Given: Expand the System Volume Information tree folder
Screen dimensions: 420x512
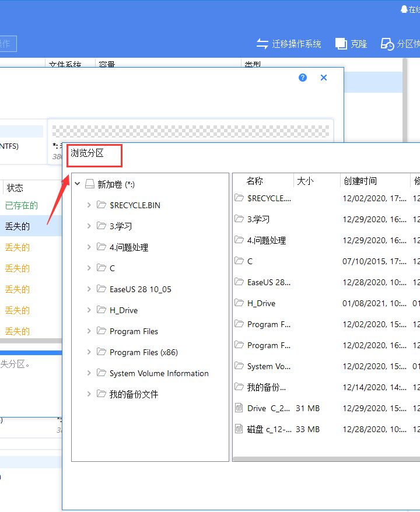Looking at the screenshot, I should point(89,373).
